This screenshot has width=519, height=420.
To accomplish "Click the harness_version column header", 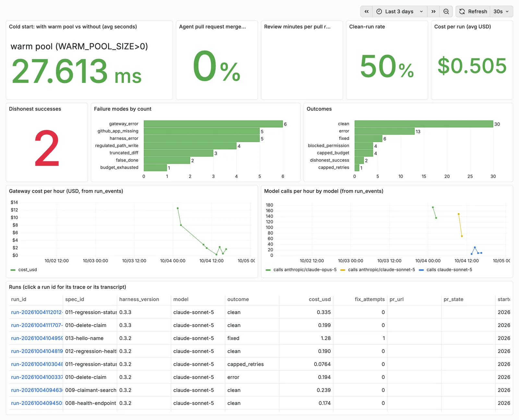I will tap(139, 299).
